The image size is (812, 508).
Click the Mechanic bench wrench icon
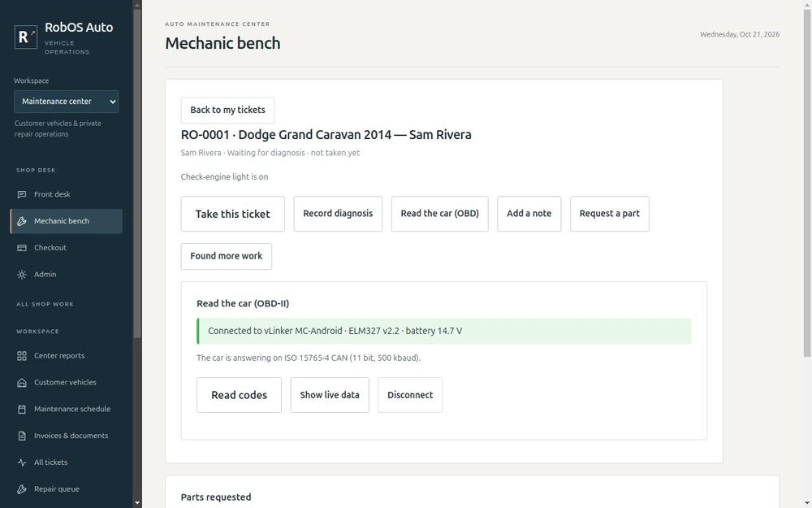[x=22, y=221]
